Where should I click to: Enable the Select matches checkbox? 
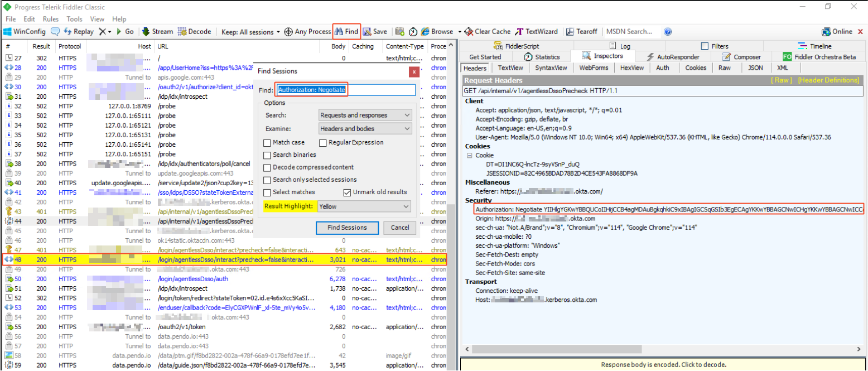click(x=267, y=192)
